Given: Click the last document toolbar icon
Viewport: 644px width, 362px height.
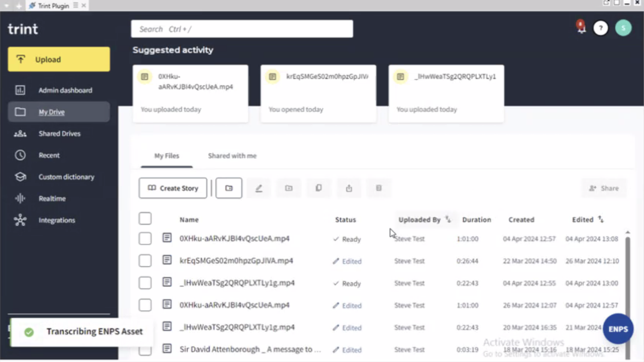Looking at the screenshot, I should coord(379,188).
